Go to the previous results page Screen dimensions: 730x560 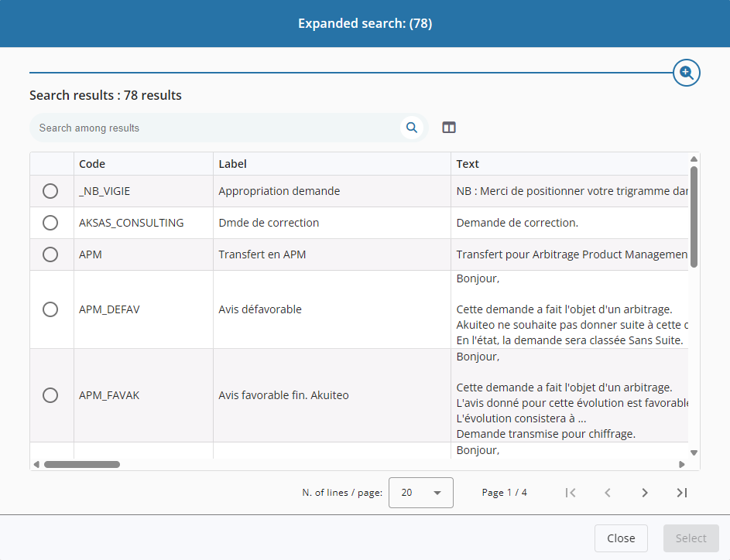tap(608, 493)
